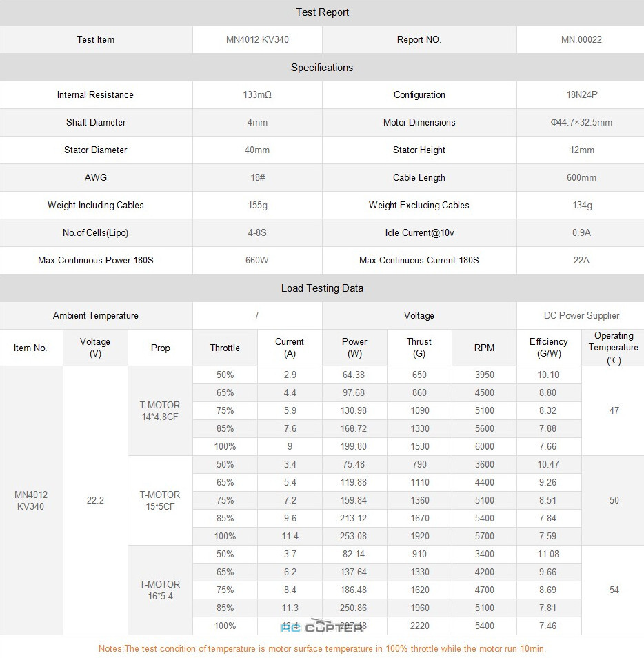Screen dimensions: 644x658
Task: Select the '133mΩ' internal resistance value
Action: point(257,95)
